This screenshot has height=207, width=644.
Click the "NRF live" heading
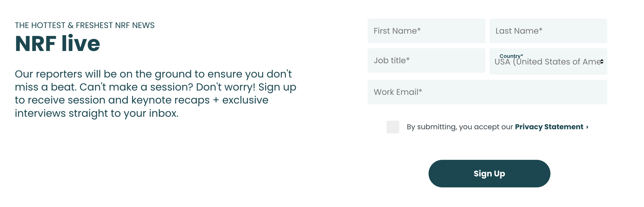click(57, 44)
